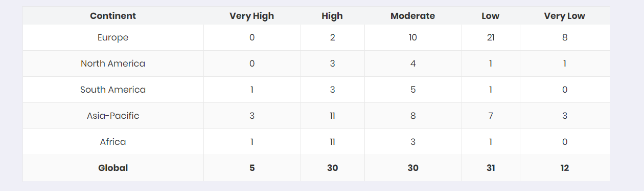This screenshot has width=644, height=191.
Task: Click the Africa row label
Action: pos(113,142)
